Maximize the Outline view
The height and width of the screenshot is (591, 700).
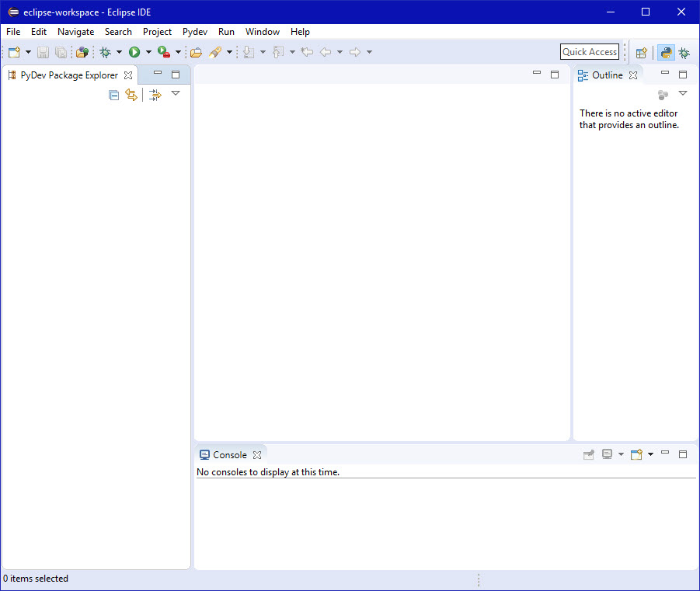click(682, 75)
